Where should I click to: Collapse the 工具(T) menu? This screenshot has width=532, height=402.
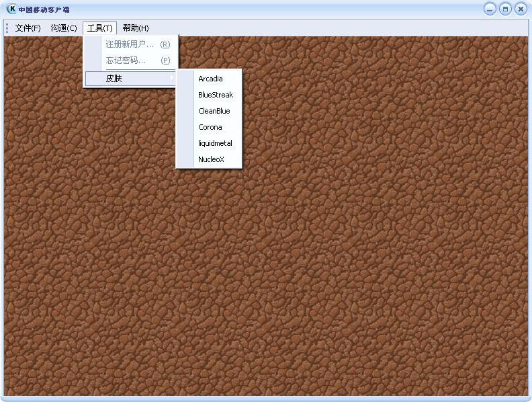pyautogui.click(x=99, y=28)
